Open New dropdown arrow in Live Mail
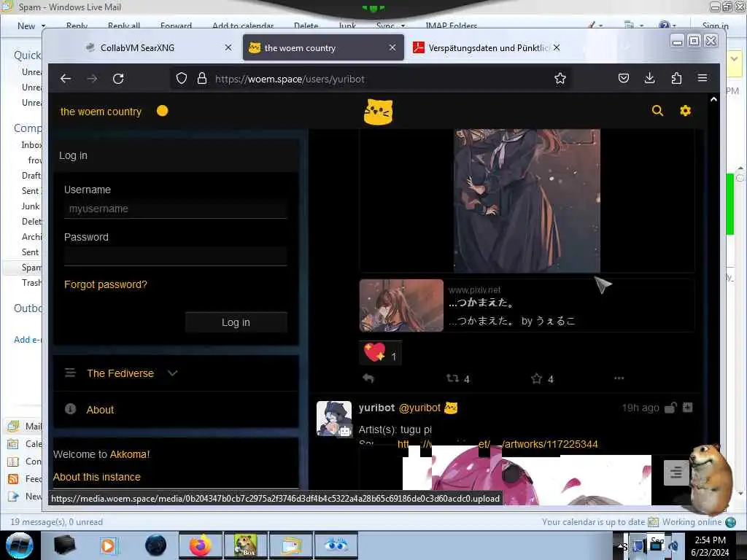Image resolution: width=747 pixels, height=560 pixels. 43,26
